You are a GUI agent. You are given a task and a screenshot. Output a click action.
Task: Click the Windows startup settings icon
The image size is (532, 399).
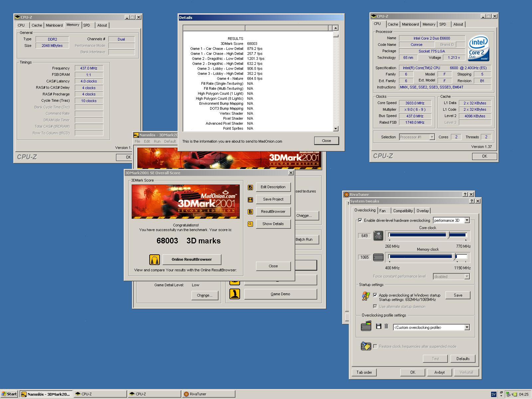pyautogui.click(x=366, y=296)
